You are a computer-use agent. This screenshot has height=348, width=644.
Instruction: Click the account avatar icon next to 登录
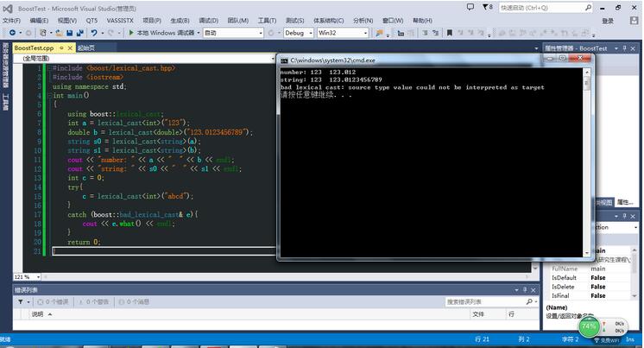[634, 21]
